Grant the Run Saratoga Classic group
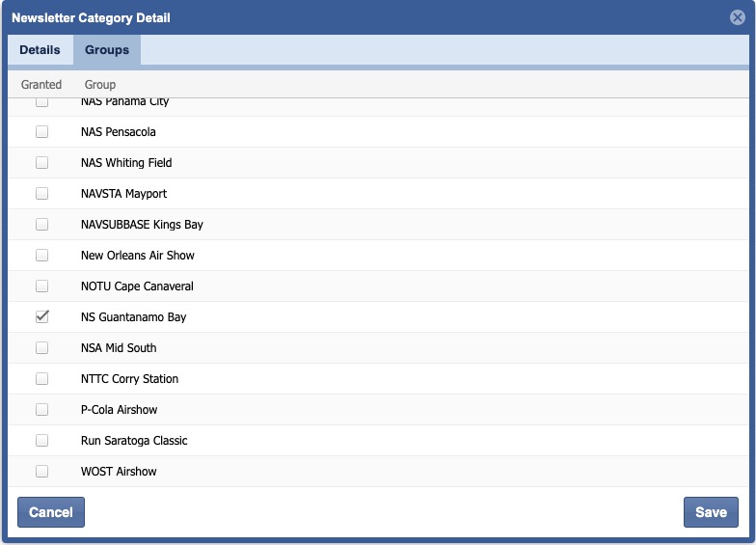This screenshot has height=545, width=756. 42,441
